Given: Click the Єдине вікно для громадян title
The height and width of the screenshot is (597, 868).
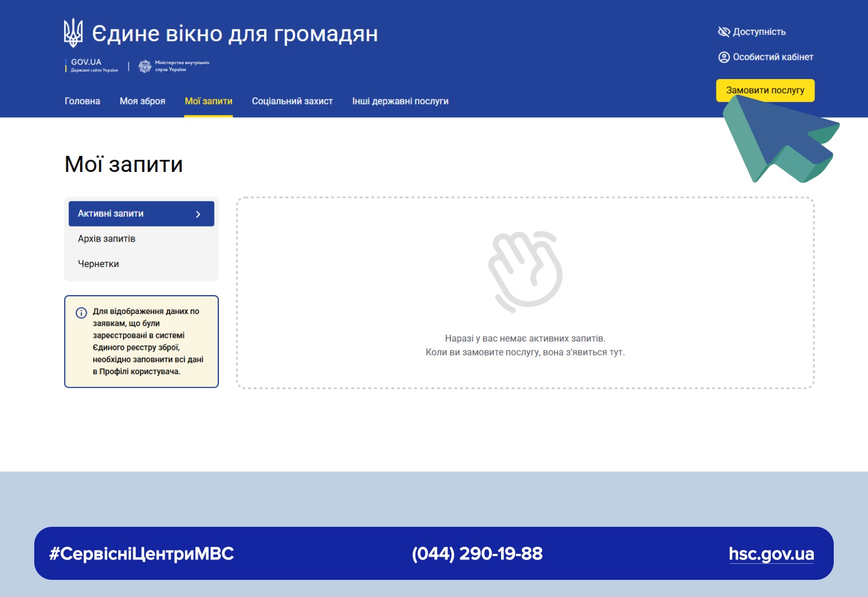Looking at the screenshot, I should (235, 34).
